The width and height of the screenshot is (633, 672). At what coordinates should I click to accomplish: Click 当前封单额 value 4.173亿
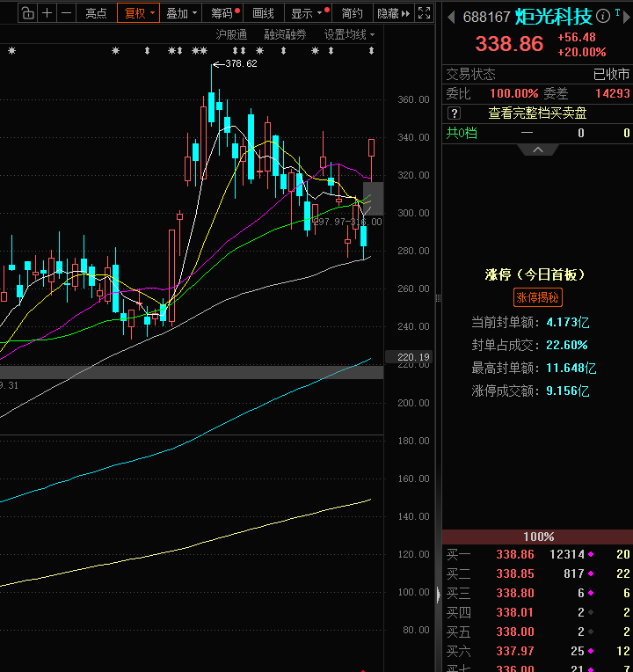[x=568, y=322]
